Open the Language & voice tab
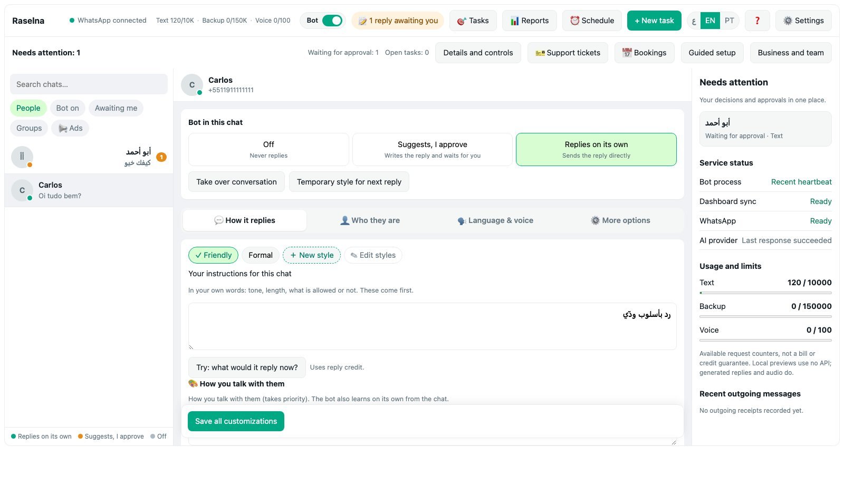Screen dimensions: 844x504 click(495, 220)
